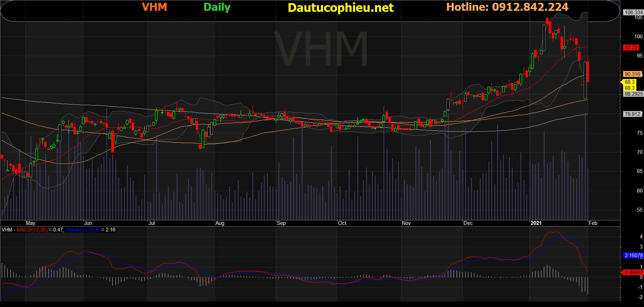Click the Signal(12,26,9) indicator label

click(x=82, y=230)
